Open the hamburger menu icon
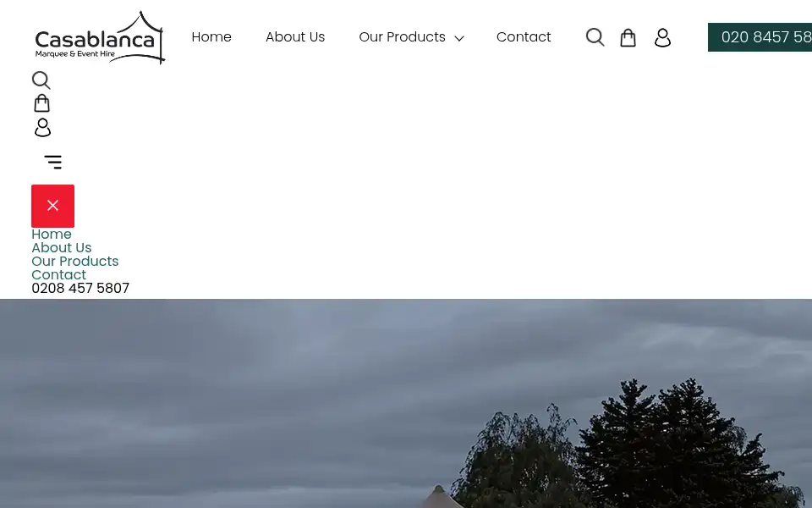Screen dimensions: 812x508 coord(52,162)
